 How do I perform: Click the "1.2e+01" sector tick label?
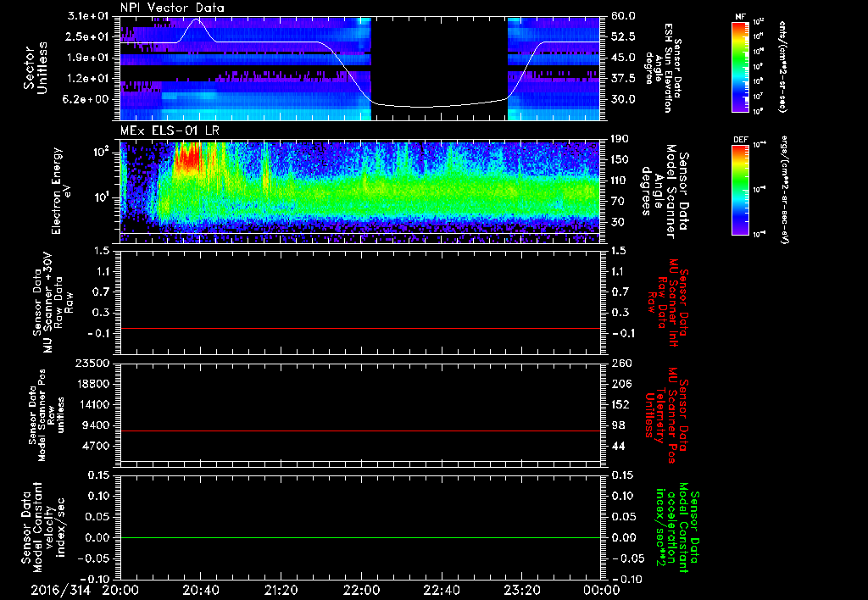pos(88,79)
